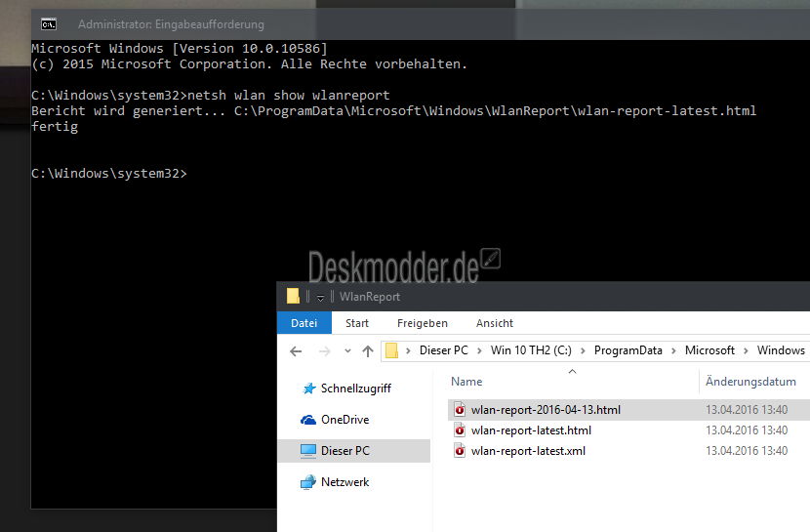
Task: Open OneDrive in navigation pane
Action: (345, 420)
